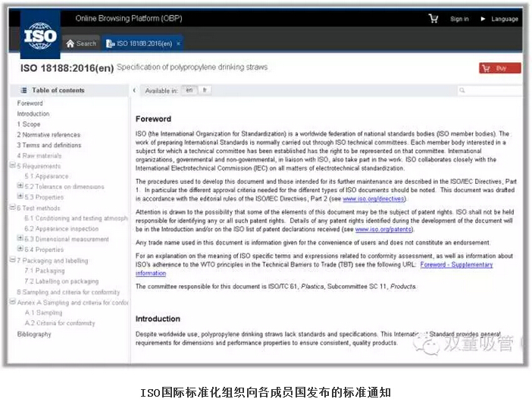Click the Table of contents list icon
The width and height of the screenshot is (532, 402).
[23, 90]
